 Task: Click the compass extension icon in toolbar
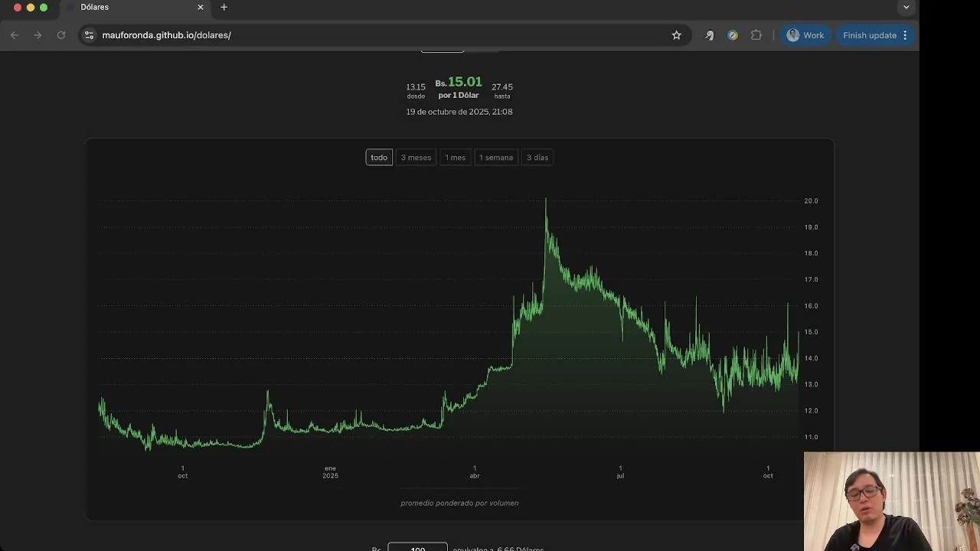coord(733,35)
